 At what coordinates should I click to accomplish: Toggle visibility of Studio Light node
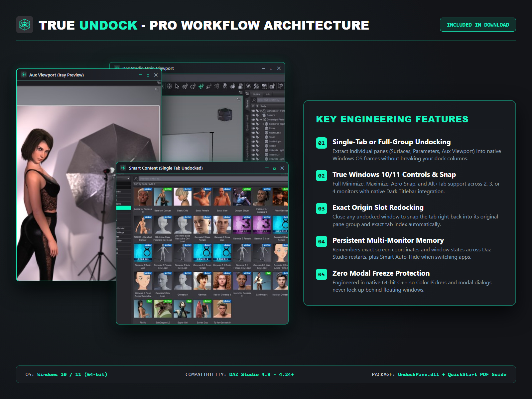point(253,141)
